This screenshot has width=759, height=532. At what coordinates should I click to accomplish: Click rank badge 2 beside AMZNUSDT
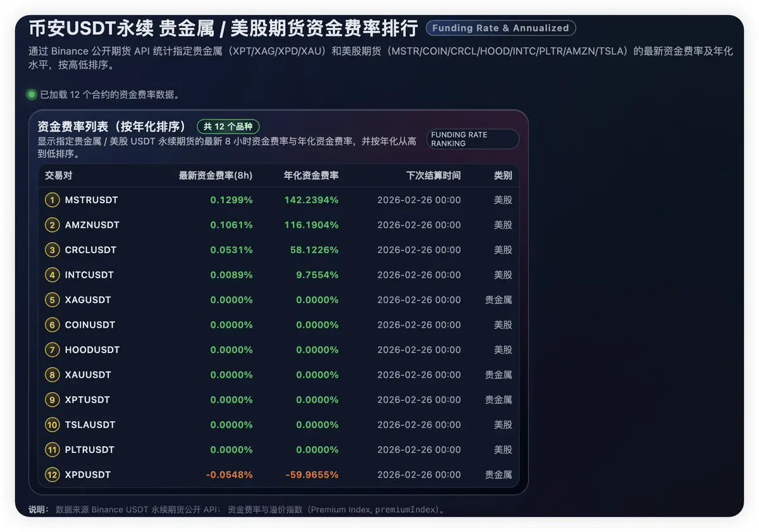52,225
